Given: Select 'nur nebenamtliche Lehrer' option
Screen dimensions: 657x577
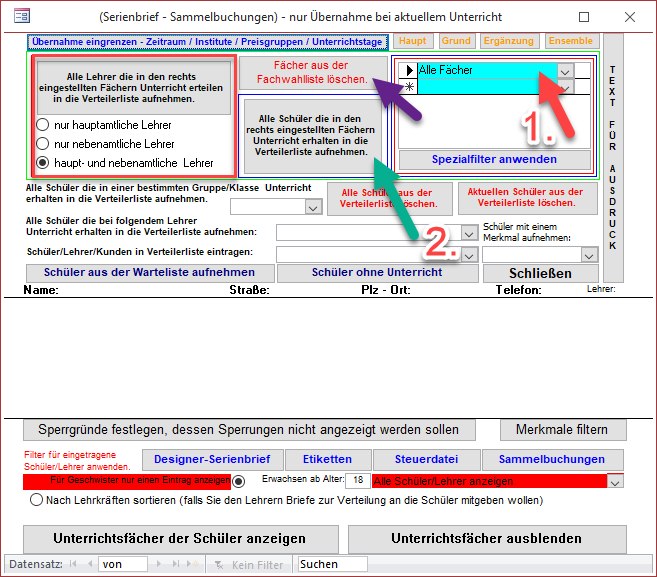Looking at the screenshot, I should coord(43,144).
